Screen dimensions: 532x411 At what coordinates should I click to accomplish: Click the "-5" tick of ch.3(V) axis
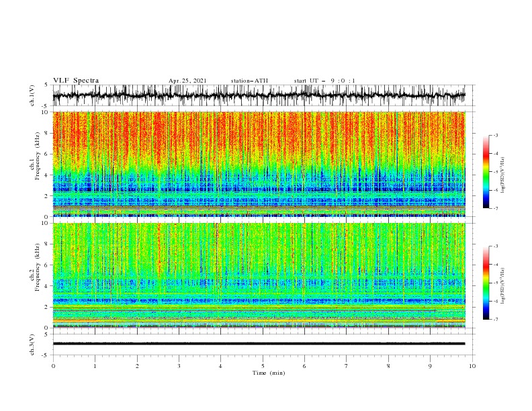point(45,355)
